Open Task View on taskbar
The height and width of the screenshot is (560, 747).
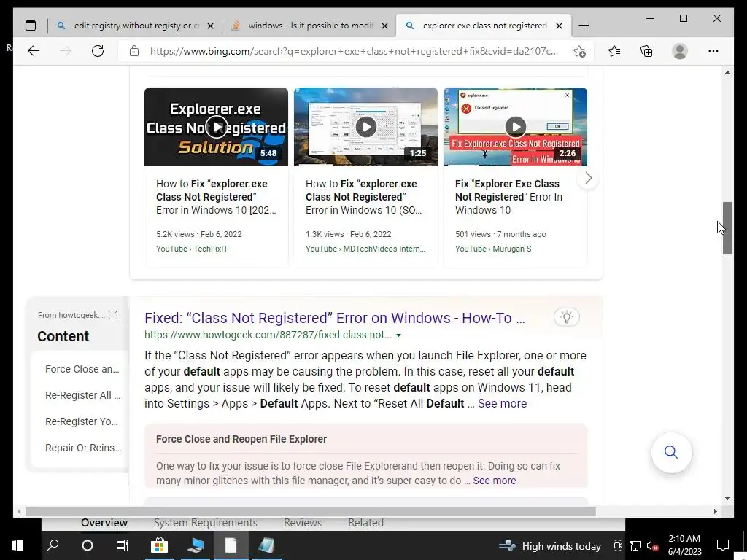click(123, 545)
